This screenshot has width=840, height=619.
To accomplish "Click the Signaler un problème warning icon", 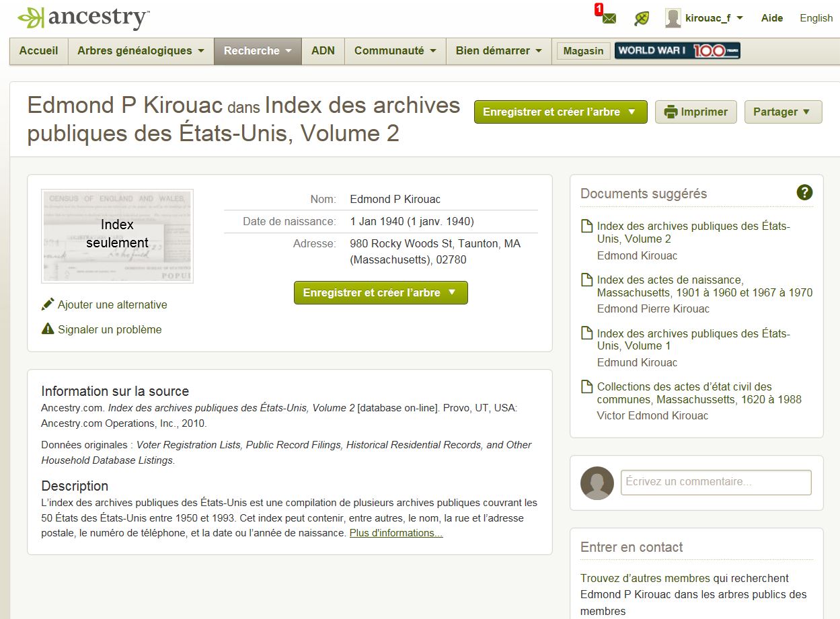I will tap(48, 329).
